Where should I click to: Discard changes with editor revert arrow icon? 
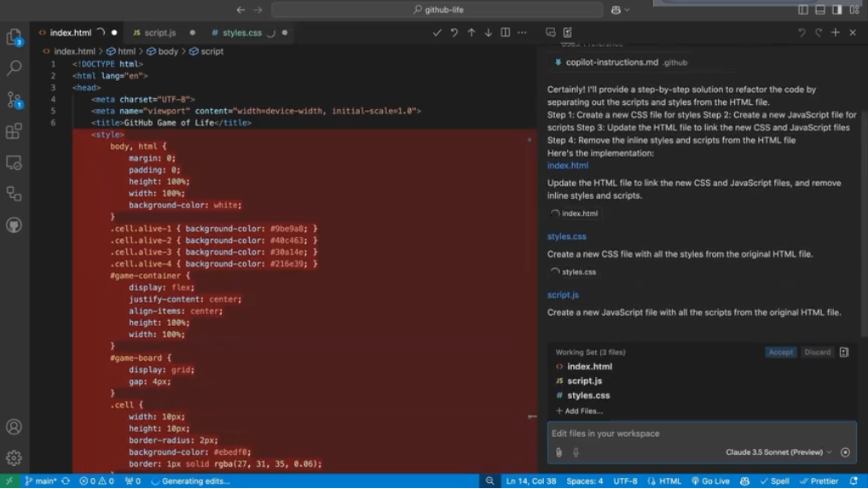tap(454, 32)
